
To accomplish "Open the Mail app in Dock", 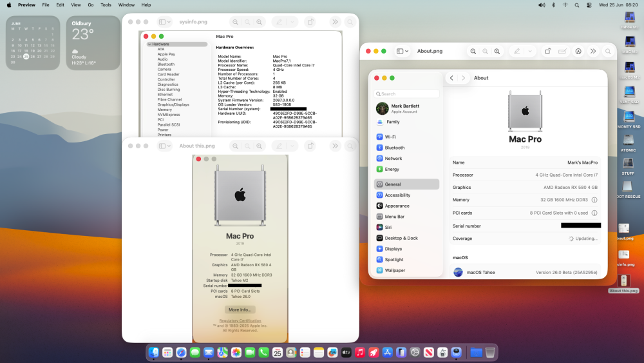I will (x=209, y=352).
